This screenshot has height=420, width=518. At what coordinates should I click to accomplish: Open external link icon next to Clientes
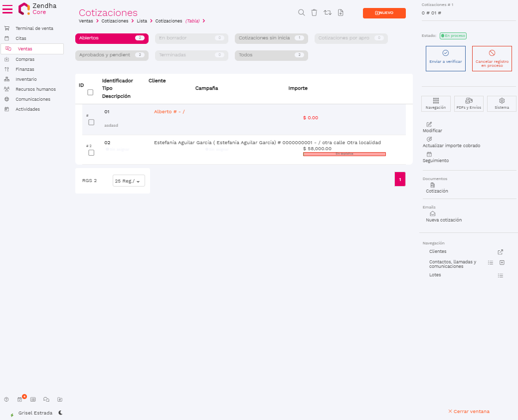point(501,252)
